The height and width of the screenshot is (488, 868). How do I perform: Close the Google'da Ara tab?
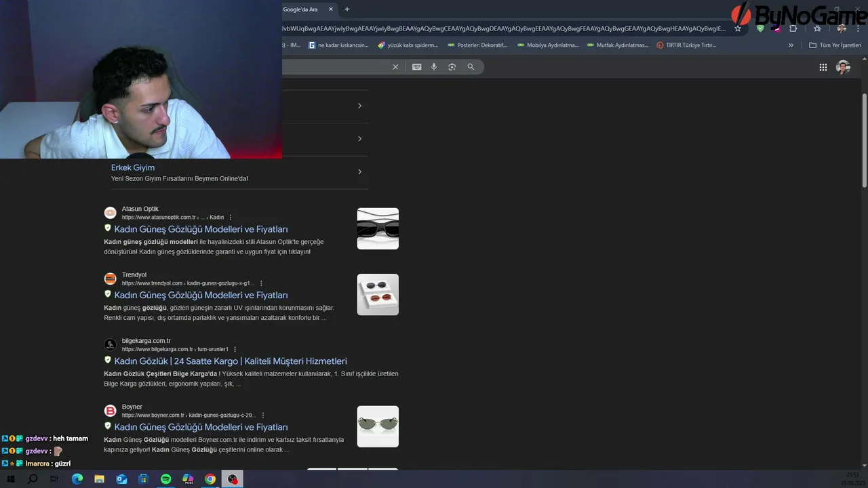(331, 9)
